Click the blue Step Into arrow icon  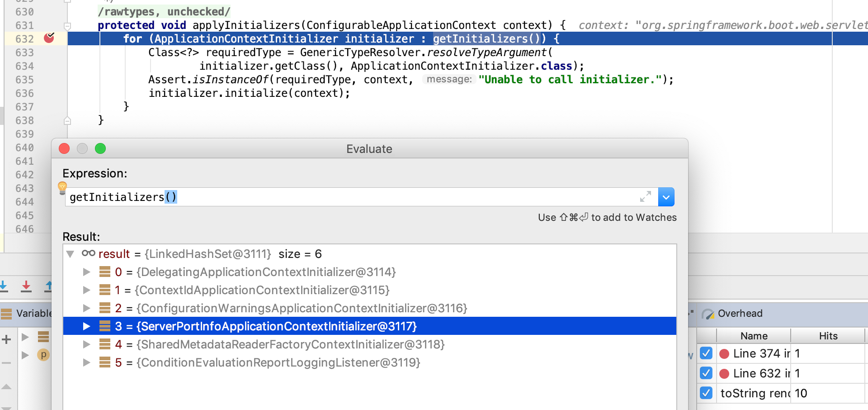click(4, 286)
